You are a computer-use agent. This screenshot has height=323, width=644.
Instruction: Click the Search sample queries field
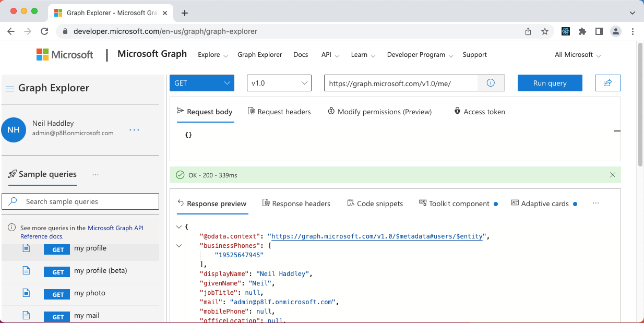pos(80,201)
